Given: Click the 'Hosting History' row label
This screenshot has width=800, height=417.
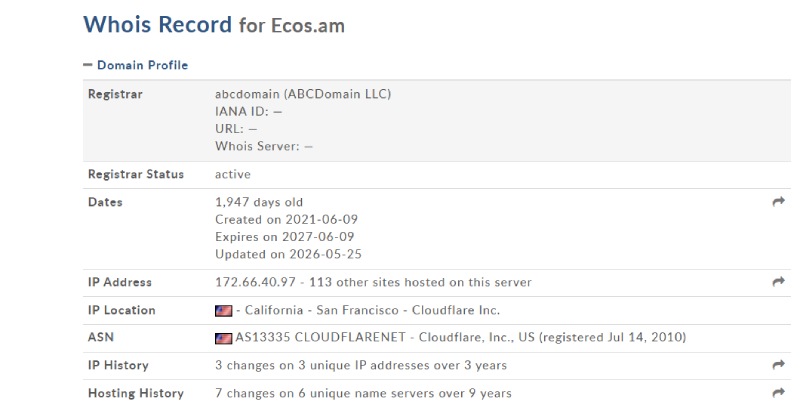Looking at the screenshot, I should [136, 394].
